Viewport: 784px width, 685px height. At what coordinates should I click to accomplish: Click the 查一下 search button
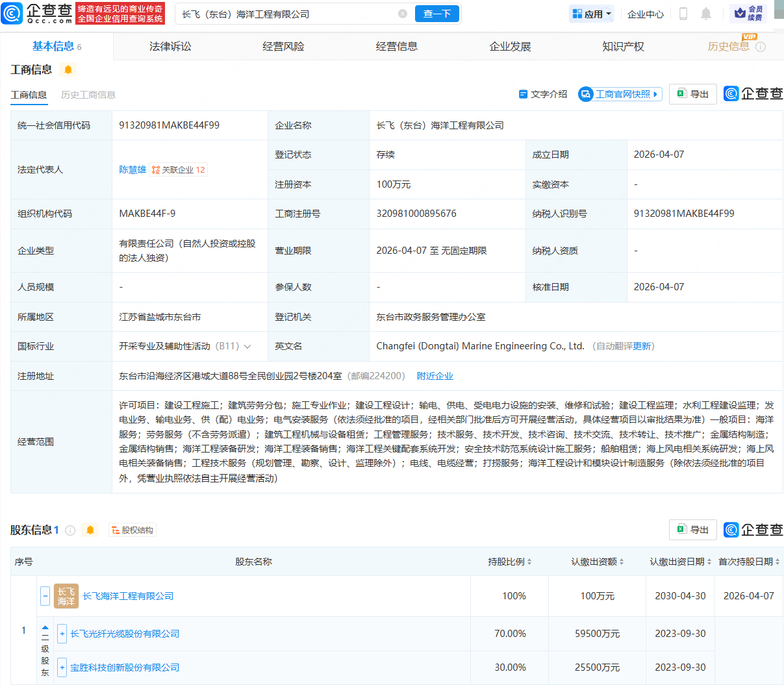click(x=436, y=14)
